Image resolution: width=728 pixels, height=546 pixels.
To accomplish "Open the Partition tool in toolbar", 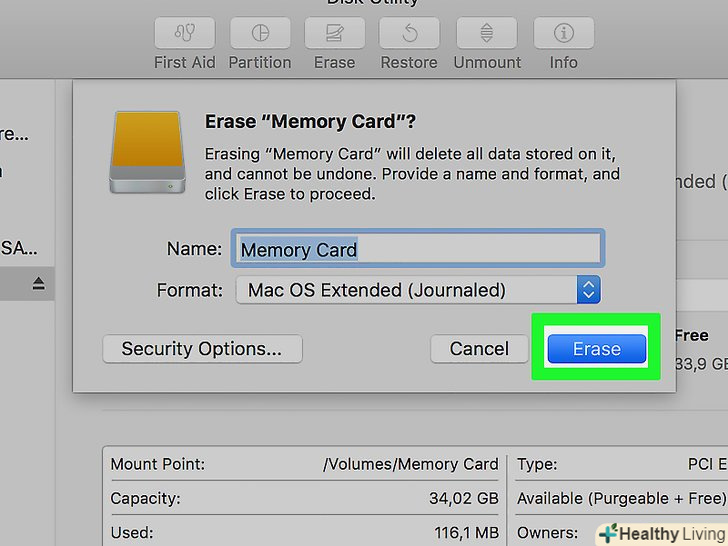I will click(260, 34).
